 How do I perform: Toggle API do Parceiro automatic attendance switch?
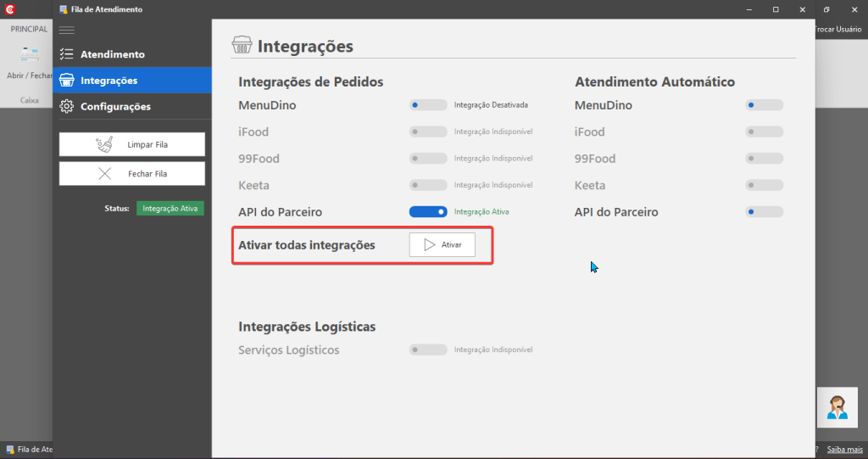point(764,212)
